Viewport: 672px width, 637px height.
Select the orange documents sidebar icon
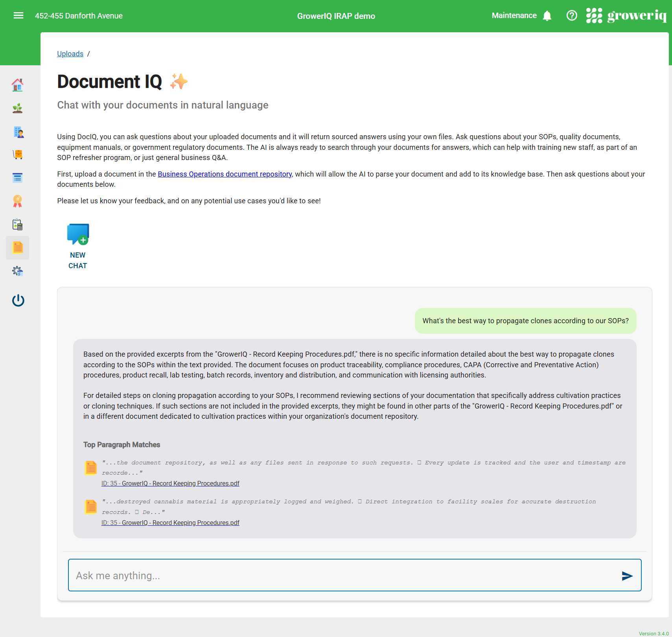click(18, 248)
